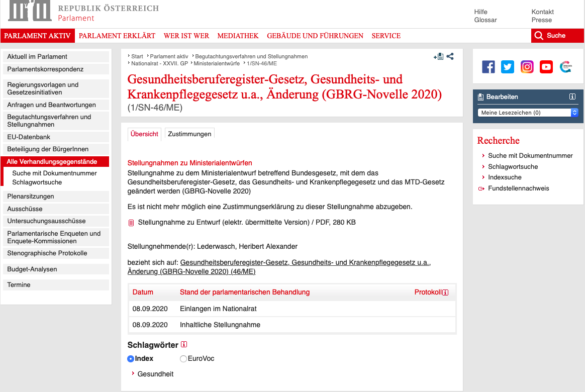
Task: Expand Fundstellennachweis in Recherche
Action: (x=518, y=188)
